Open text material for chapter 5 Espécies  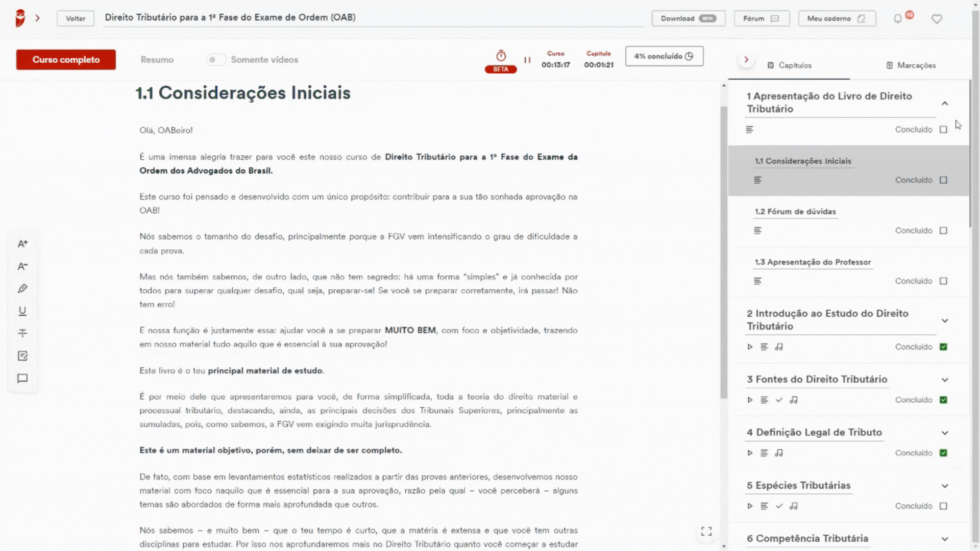(x=764, y=506)
